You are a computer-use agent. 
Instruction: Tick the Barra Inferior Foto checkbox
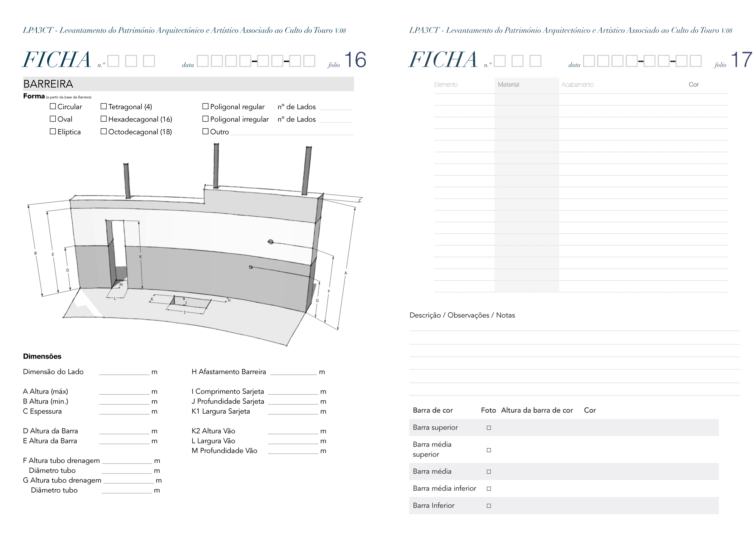(489, 506)
